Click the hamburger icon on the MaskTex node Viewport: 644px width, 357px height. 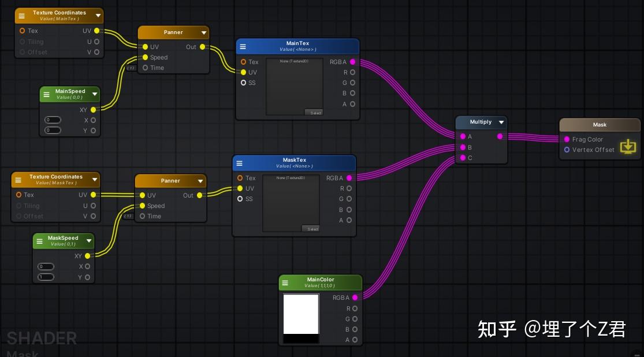239,163
